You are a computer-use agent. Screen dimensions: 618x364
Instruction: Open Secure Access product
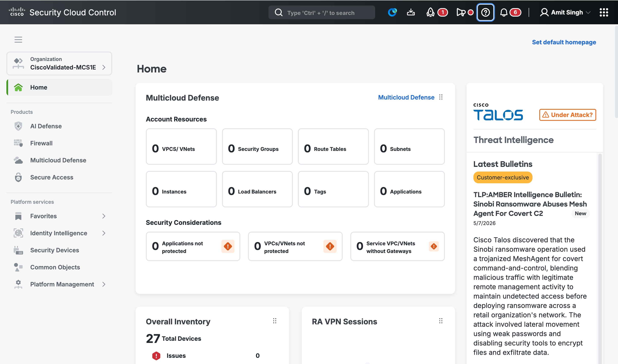[59, 177]
